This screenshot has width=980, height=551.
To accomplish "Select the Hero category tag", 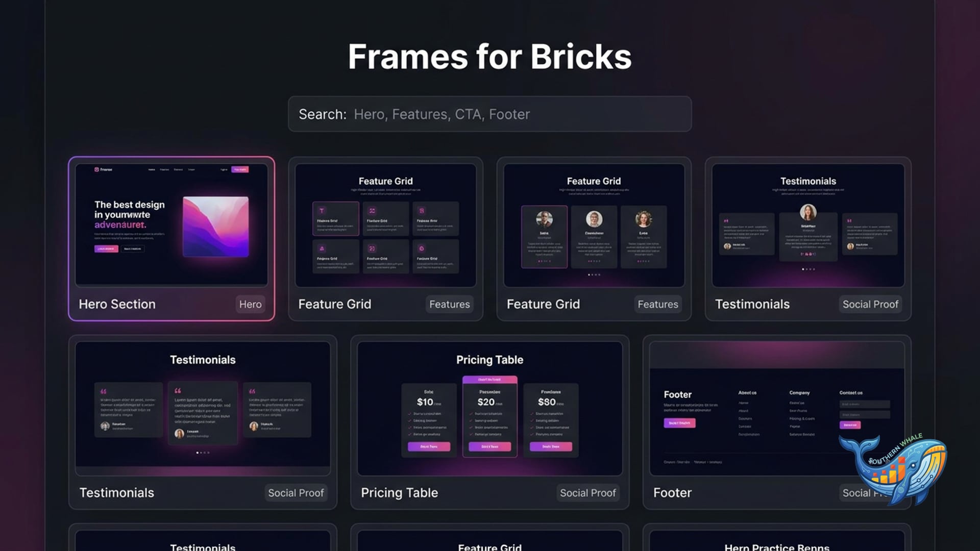I will click(250, 304).
